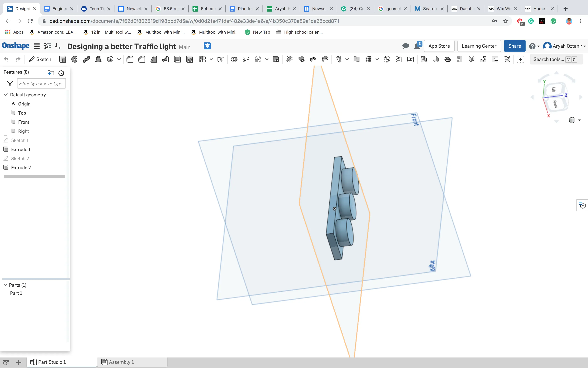The width and height of the screenshot is (588, 368).
Task: Click the Share button
Action: click(x=514, y=46)
